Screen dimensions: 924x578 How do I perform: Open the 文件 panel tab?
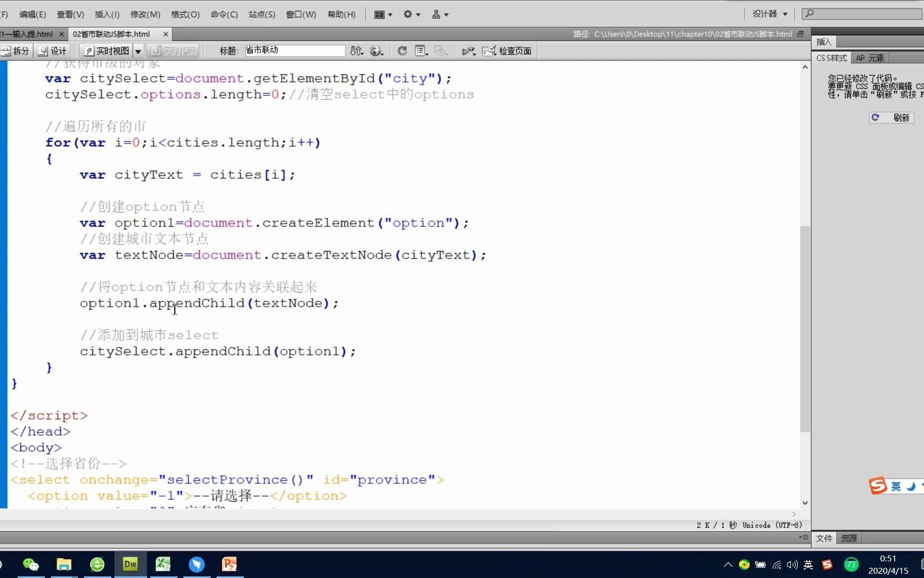coord(824,538)
